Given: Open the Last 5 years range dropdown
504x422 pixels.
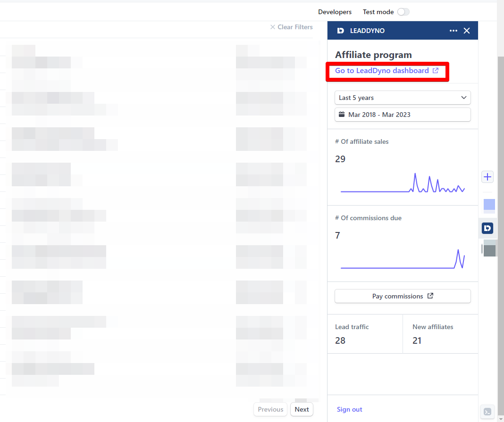Looking at the screenshot, I should (403, 98).
